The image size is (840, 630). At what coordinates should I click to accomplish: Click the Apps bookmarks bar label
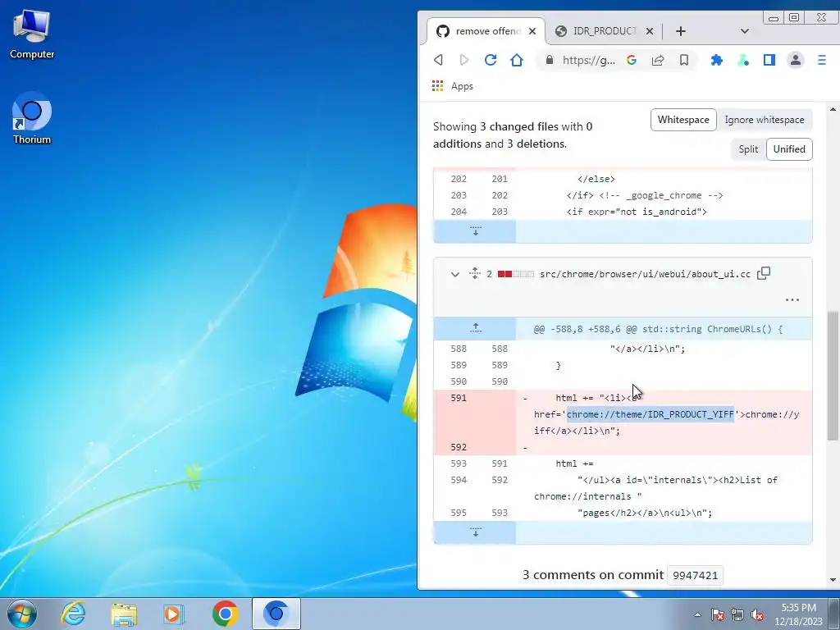tap(462, 85)
